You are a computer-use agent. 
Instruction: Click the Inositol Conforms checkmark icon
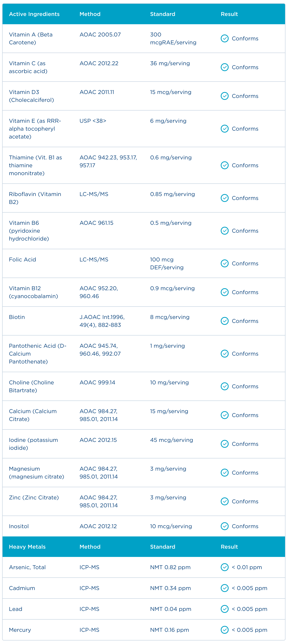(224, 526)
